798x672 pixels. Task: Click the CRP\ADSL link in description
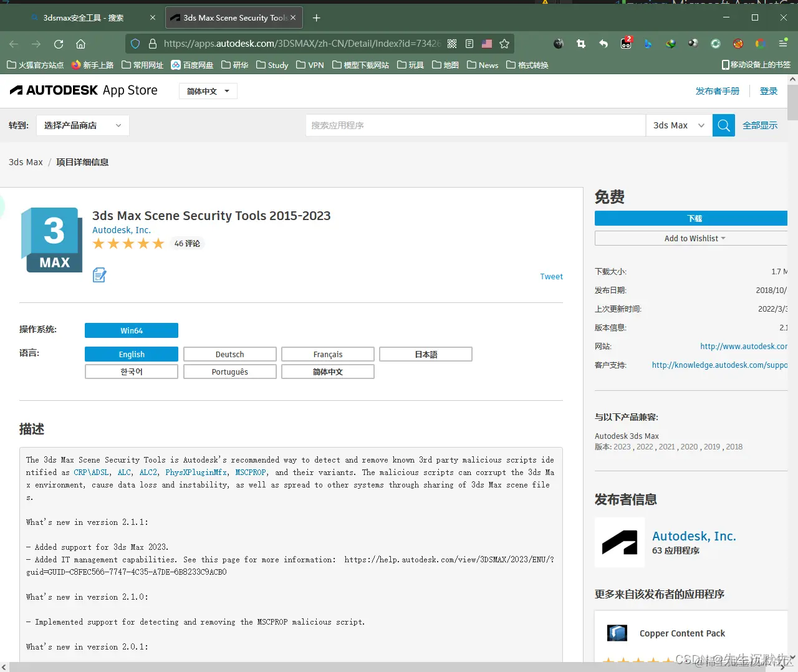pos(91,473)
